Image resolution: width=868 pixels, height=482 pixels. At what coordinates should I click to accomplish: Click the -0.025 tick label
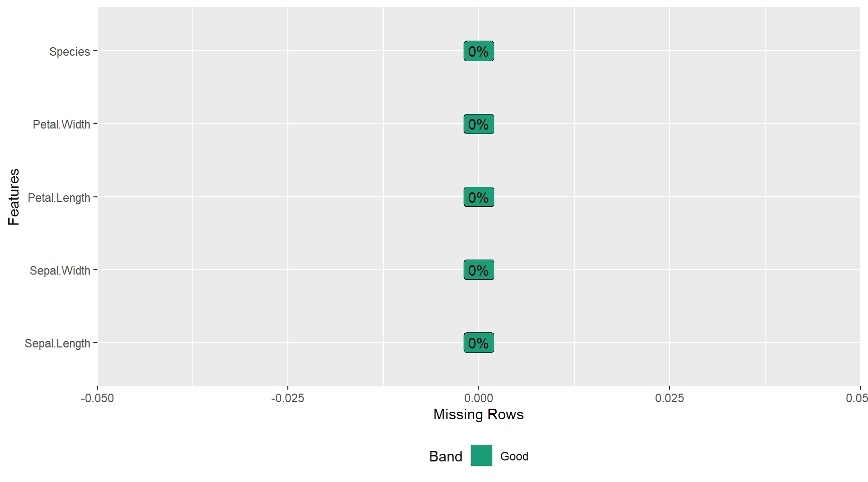pos(288,398)
